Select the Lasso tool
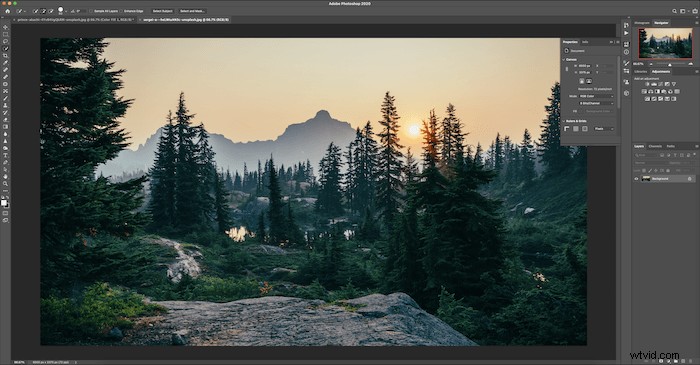 tap(5, 41)
